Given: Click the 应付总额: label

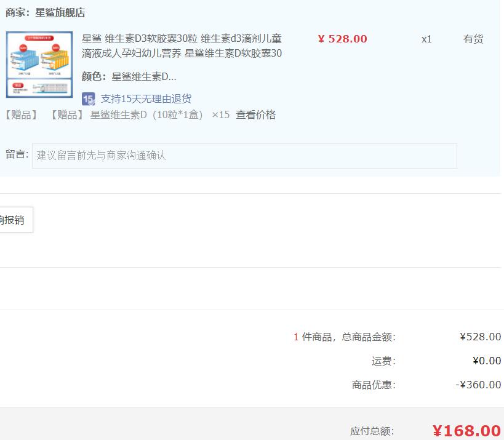Looking at the screenshot, I should pyautogui.click(x=372, y=431).
